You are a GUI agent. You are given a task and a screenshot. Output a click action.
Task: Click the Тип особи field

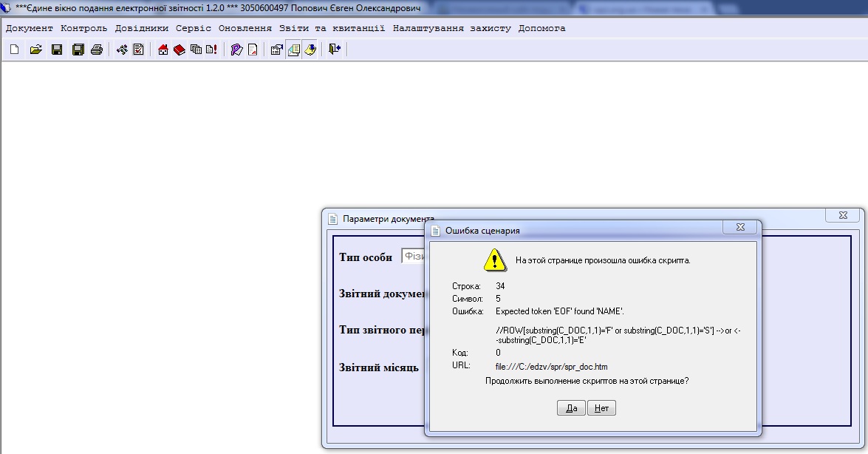click(x=414, y=256)
